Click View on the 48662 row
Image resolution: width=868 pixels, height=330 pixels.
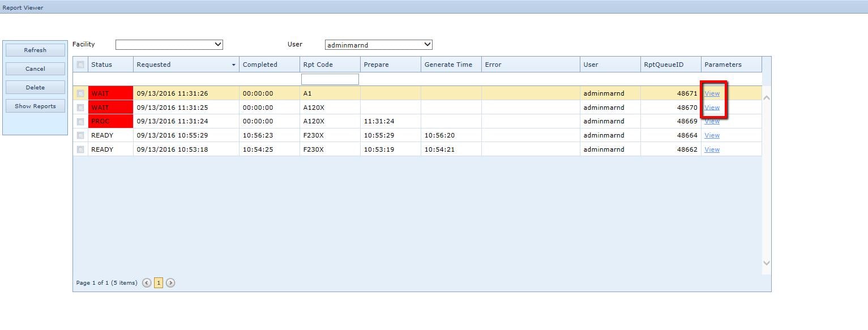712,149
